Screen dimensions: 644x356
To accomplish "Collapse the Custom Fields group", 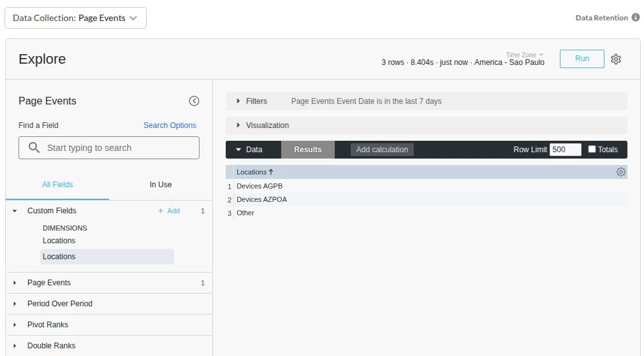I will tap(15, 211).
